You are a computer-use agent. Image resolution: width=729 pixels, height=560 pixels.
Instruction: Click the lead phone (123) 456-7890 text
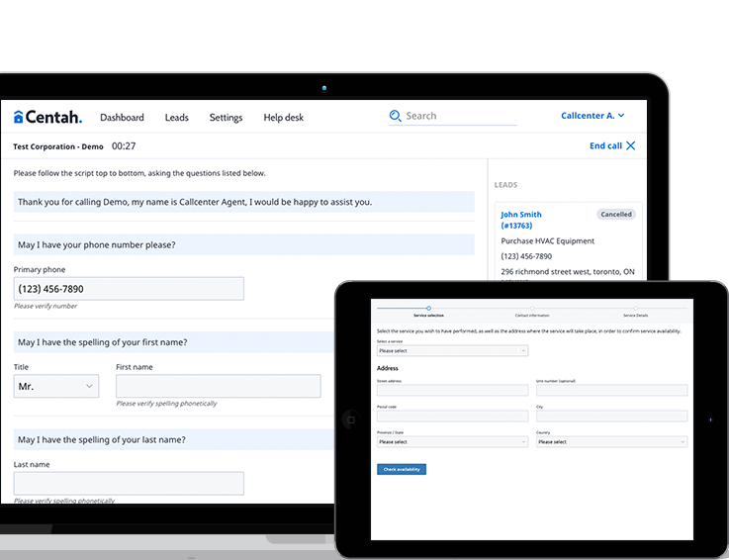coord(526,256)
